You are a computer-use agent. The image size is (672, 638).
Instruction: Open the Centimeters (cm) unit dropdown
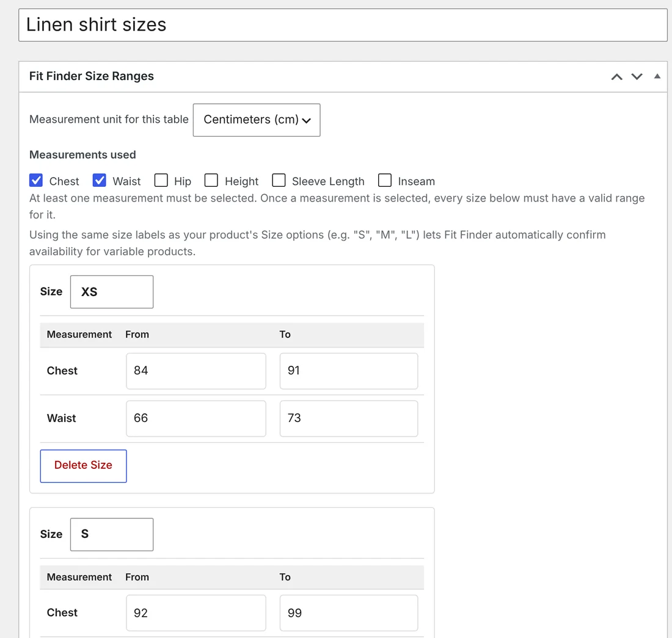[257, 120]
